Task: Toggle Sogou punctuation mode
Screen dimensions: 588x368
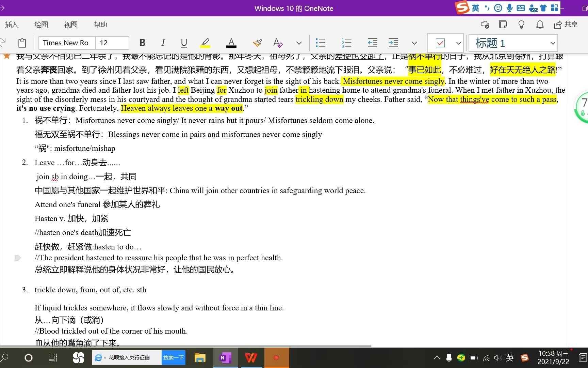Action: 487,8
